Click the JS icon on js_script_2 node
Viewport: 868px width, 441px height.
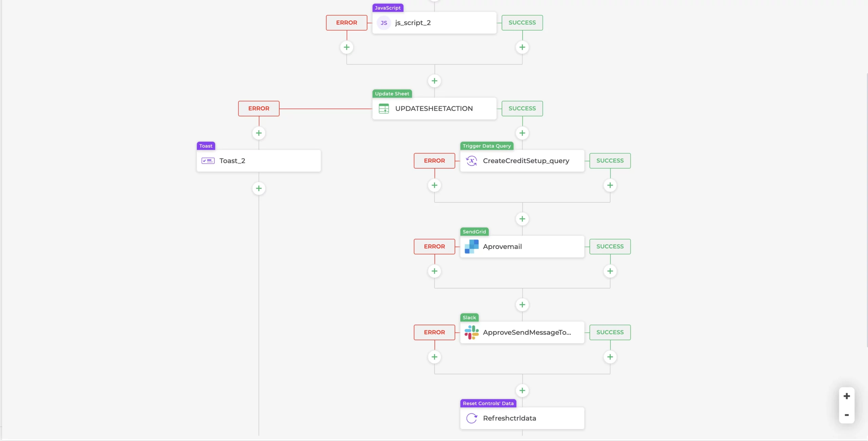click(384, 23)
